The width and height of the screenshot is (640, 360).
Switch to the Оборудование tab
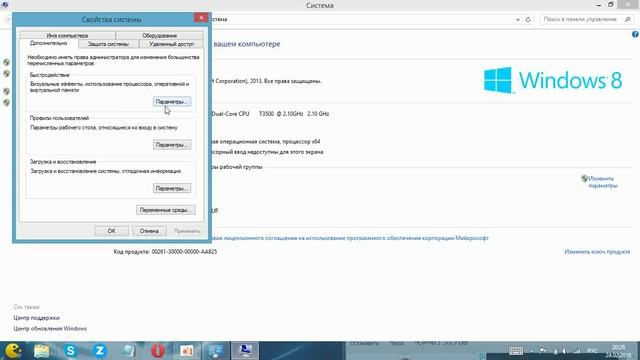[x=160, y=36]
